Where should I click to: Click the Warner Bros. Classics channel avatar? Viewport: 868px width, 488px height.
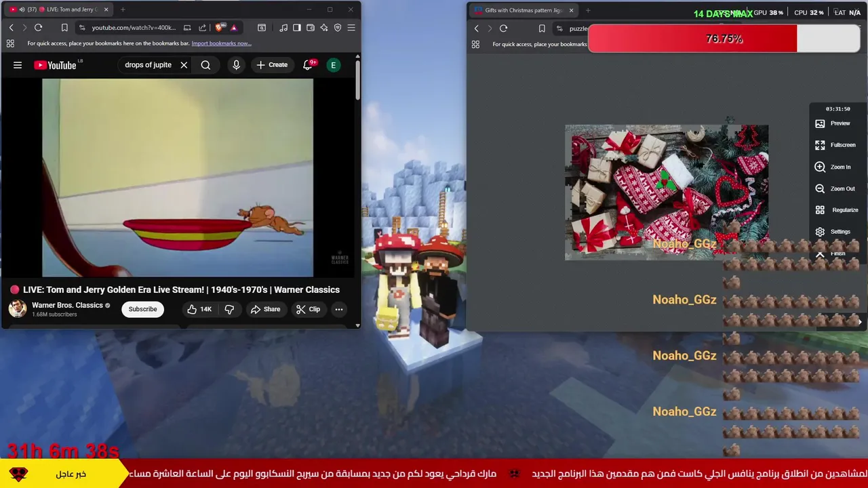click(18, 309)
